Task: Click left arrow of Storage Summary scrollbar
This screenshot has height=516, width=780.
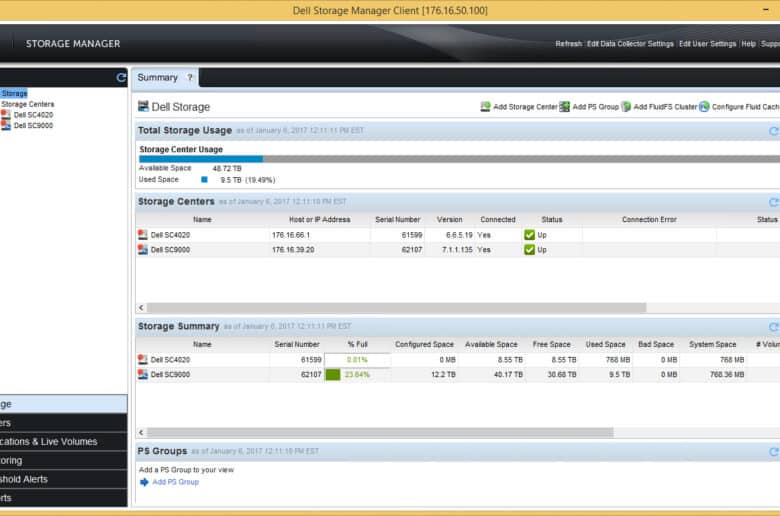Action: pyautogui.click(x=141, y=432)
